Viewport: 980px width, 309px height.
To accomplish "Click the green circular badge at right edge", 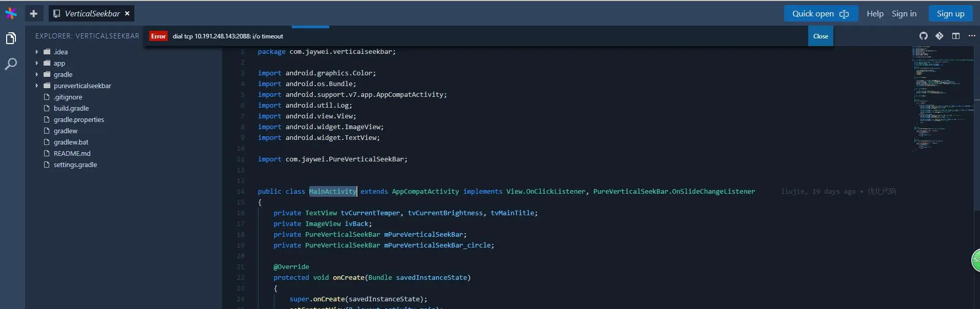I will [x=976, y=260].
